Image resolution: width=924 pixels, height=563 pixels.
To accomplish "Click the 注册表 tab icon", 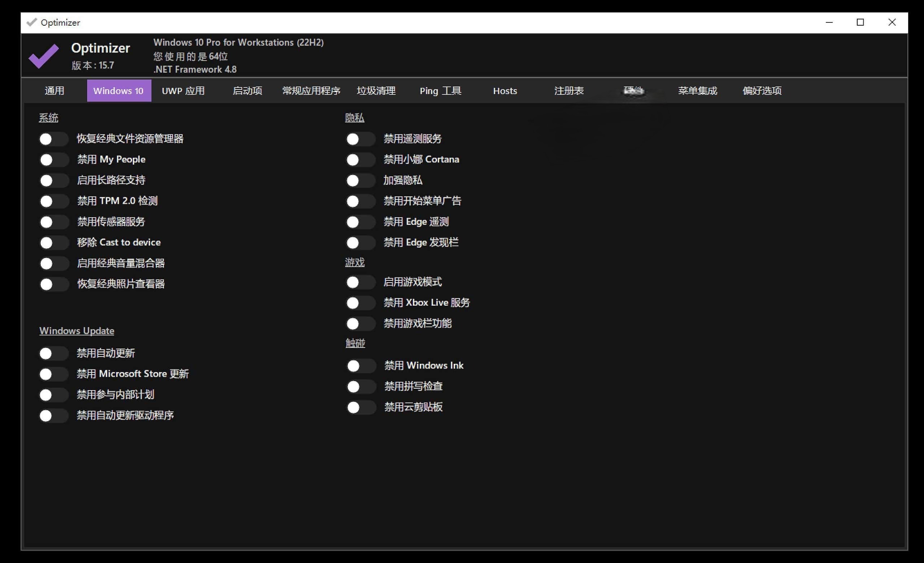I will click(568, 91).
